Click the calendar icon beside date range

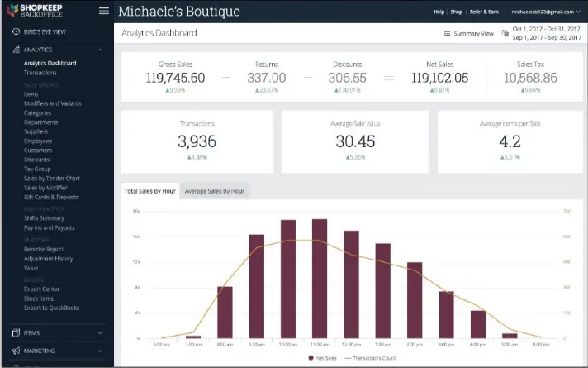(x=504, y=34)
